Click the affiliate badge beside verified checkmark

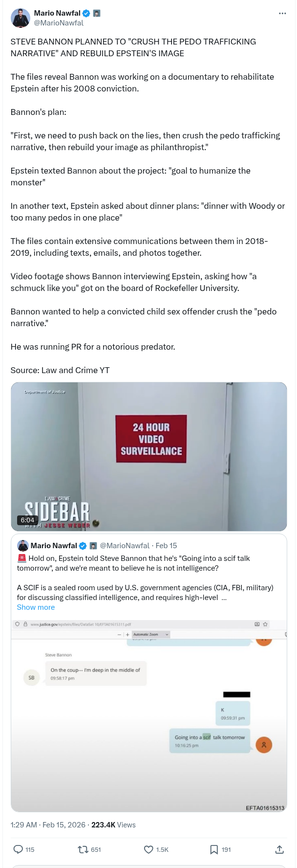point(97,13)
